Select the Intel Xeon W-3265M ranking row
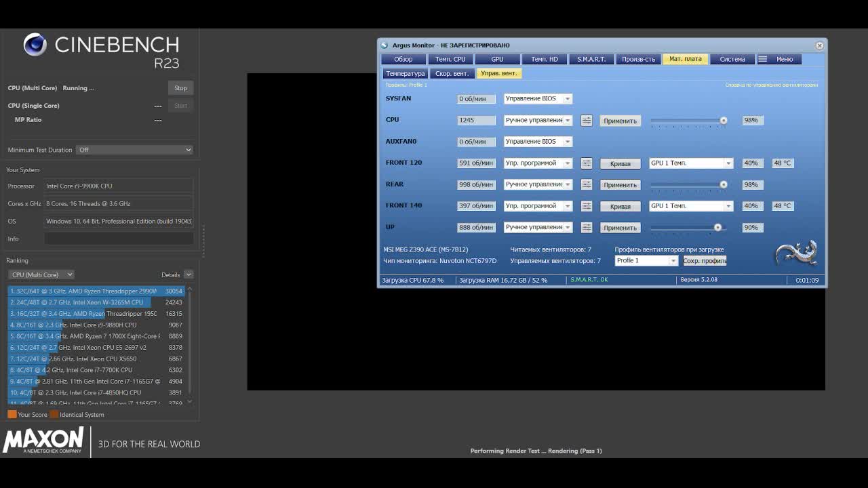 96,302
